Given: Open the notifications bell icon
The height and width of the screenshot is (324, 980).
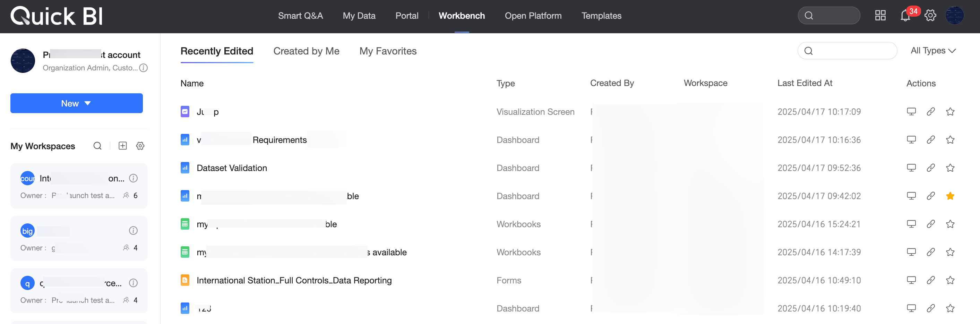Looking at the screenshot, I should [x=905, y=16].
